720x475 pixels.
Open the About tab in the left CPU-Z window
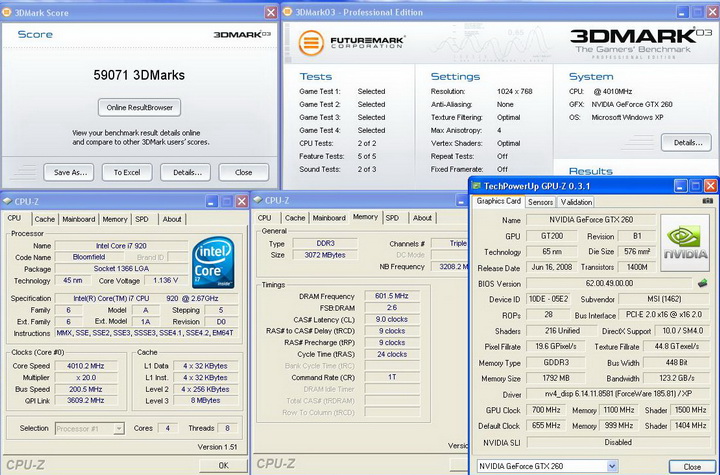(x=172, y=219)
